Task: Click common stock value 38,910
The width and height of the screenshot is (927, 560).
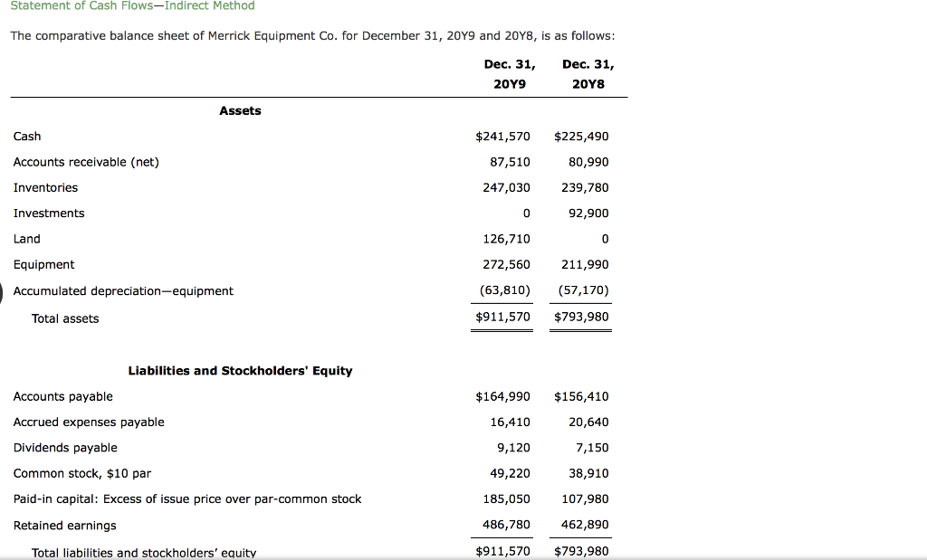Action: point(588,474)
